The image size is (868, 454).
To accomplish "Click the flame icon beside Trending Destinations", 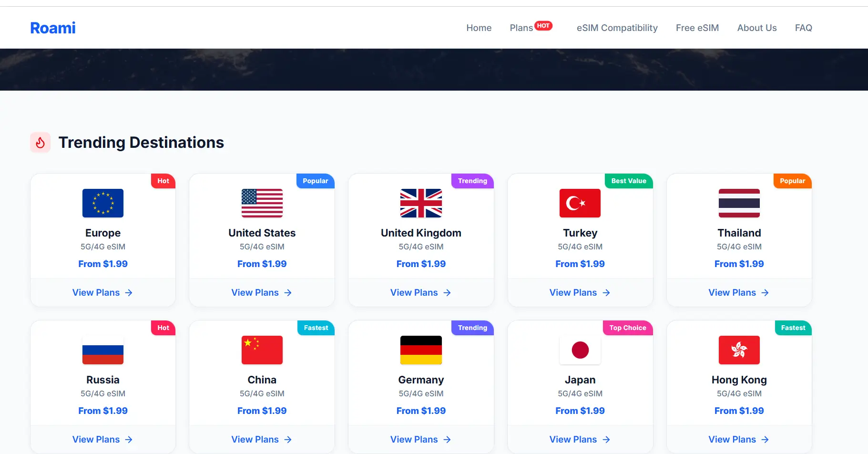I will (41, 143).
